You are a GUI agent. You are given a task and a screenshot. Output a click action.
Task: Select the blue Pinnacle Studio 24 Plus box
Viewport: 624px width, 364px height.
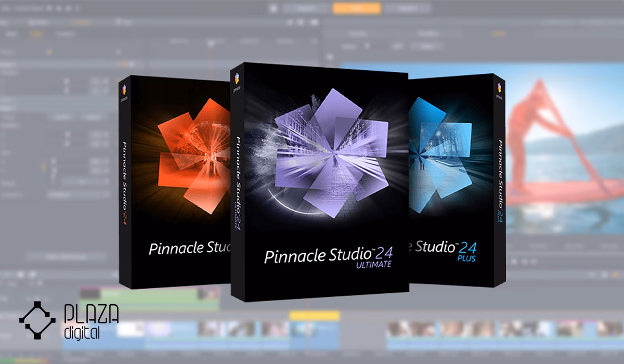(x=457, y=180)
